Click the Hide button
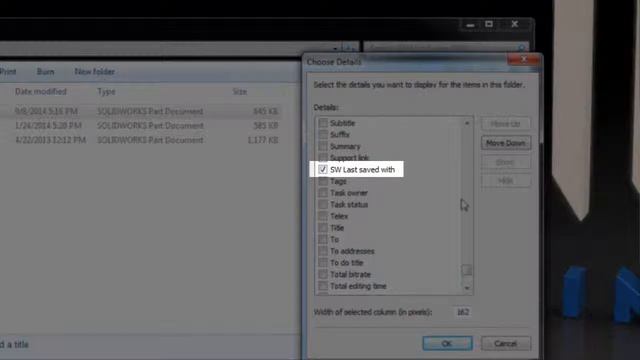 tap(506, 180)
